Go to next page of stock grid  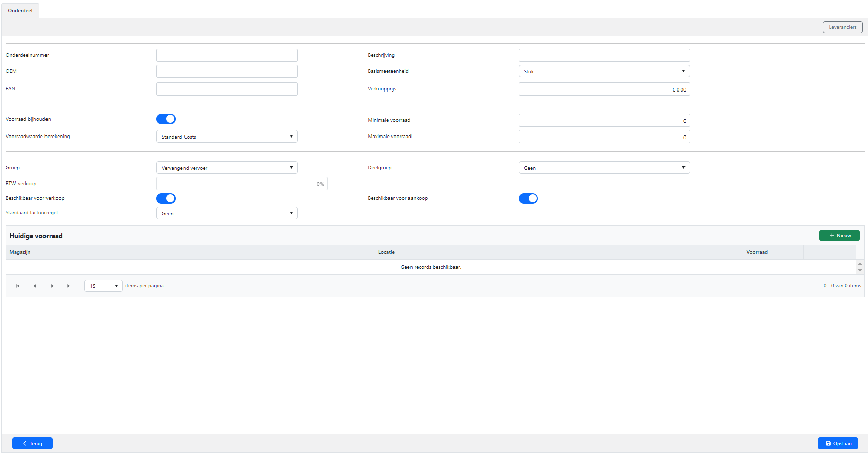[52, 286]
